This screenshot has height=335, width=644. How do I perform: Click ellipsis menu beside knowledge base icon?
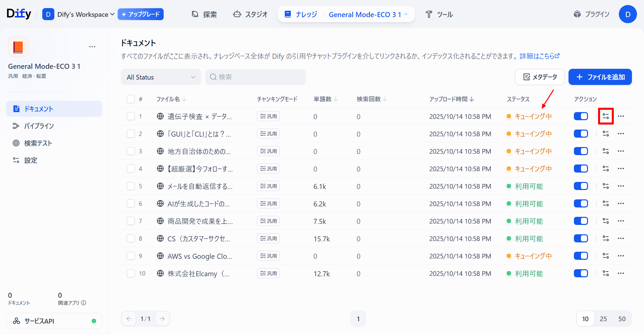92,47
